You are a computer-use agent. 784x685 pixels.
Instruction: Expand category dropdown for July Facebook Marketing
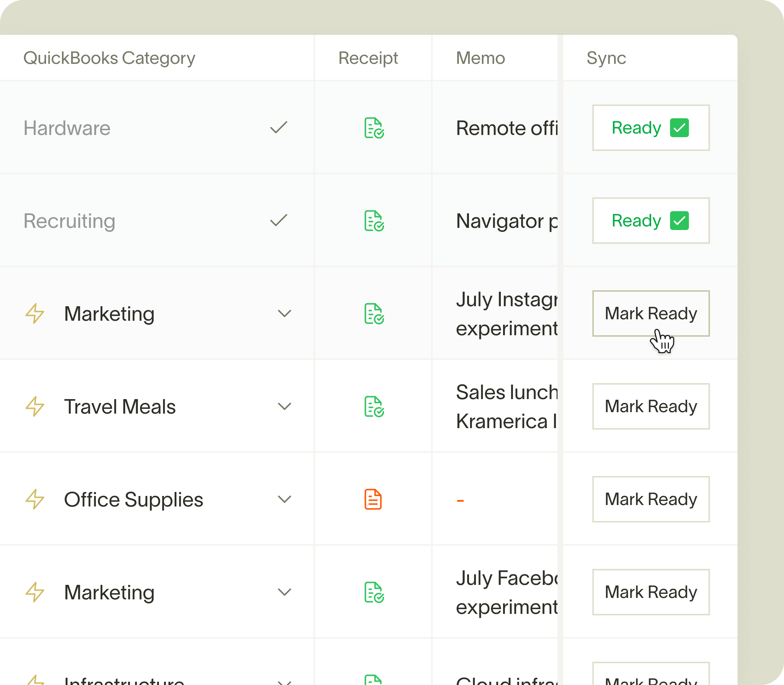point(285,592)
